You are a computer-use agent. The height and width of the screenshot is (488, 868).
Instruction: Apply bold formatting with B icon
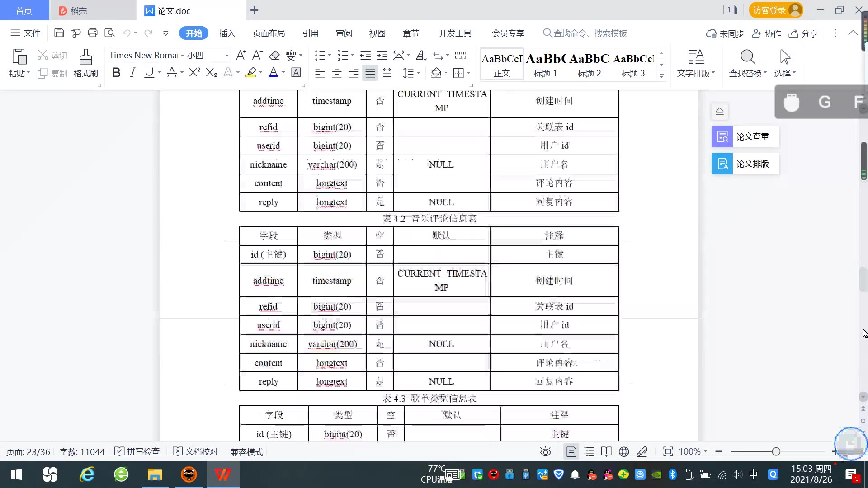click(x=116, y=73)
